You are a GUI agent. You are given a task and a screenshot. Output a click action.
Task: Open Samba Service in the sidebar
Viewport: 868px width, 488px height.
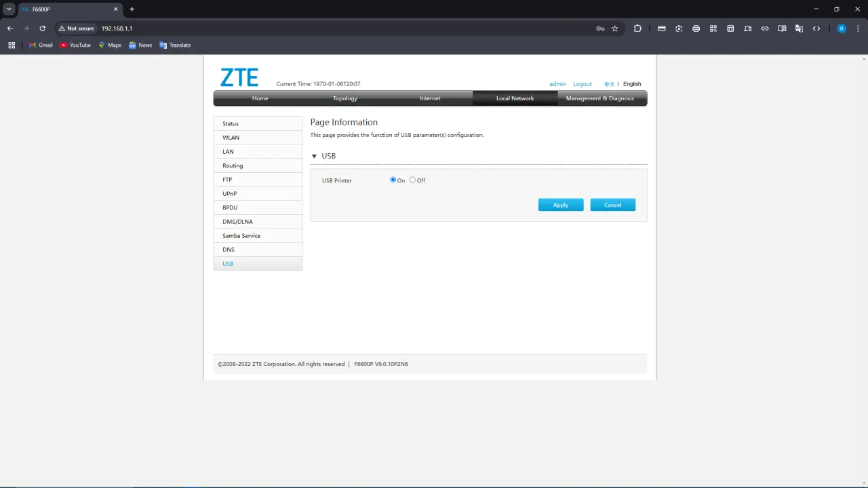[x=258, y=236]
